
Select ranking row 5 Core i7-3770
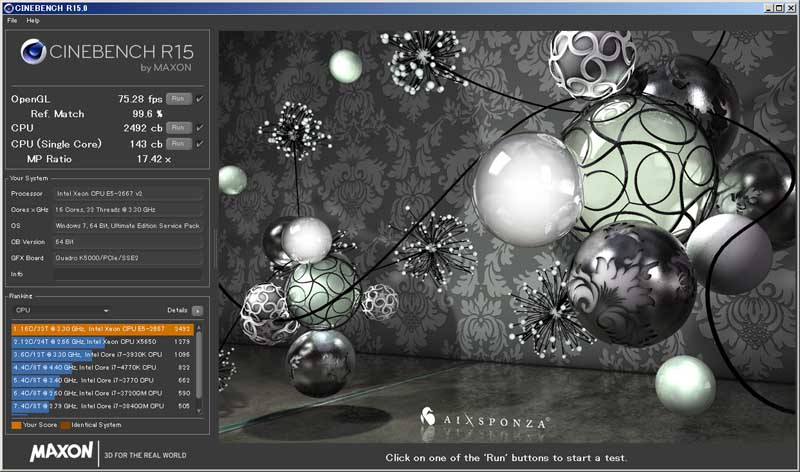(102, 381)
